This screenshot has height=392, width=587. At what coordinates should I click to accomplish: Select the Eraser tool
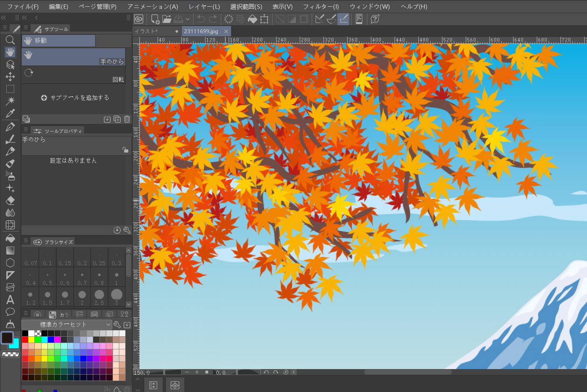pos(10,200)
